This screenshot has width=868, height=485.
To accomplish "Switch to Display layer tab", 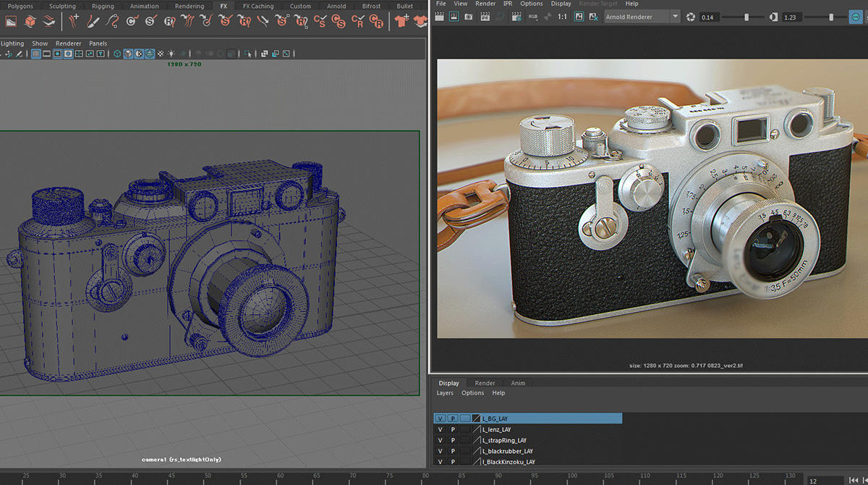I will tap(448, 383).
